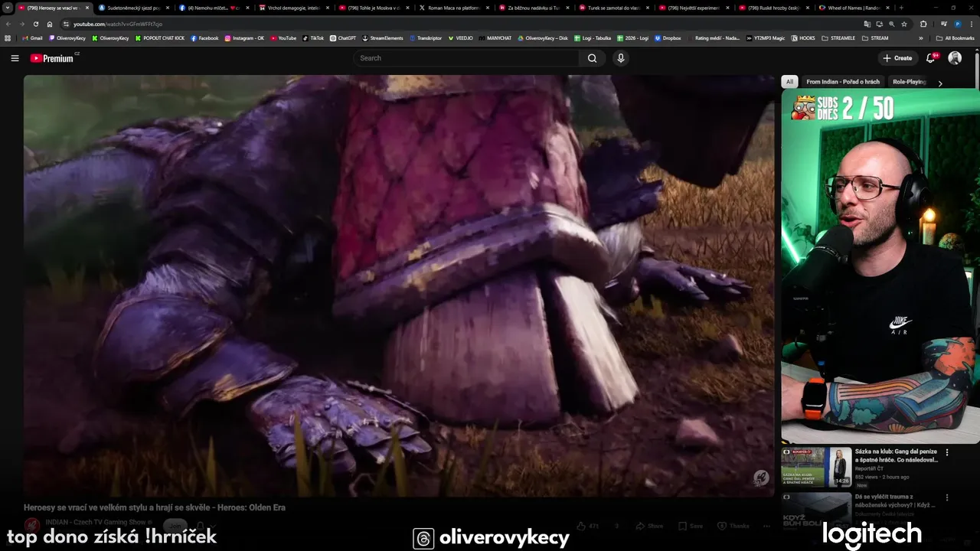Switch to Ruské hrozby tab

click(773, 8)
